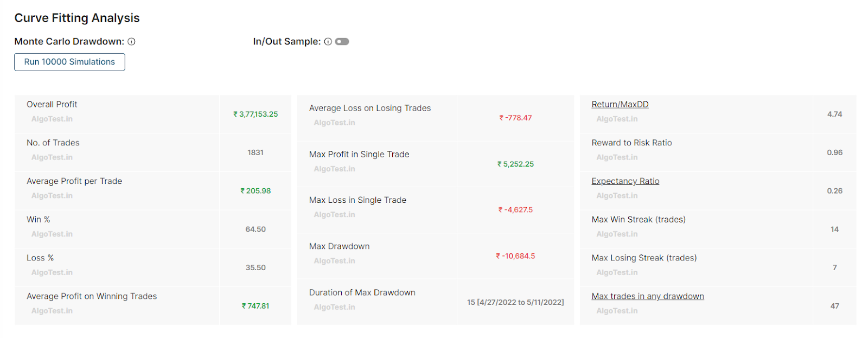
Task: Click Max Loss in Single Trade value
Action: (x=515, y=210)
